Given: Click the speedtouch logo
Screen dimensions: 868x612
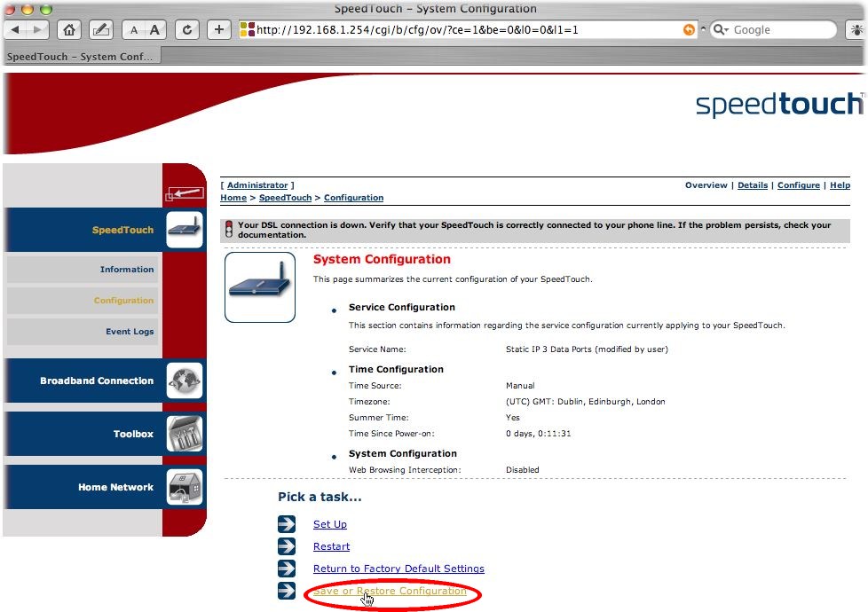Looking at the screenshot, I should pos(779,104).
